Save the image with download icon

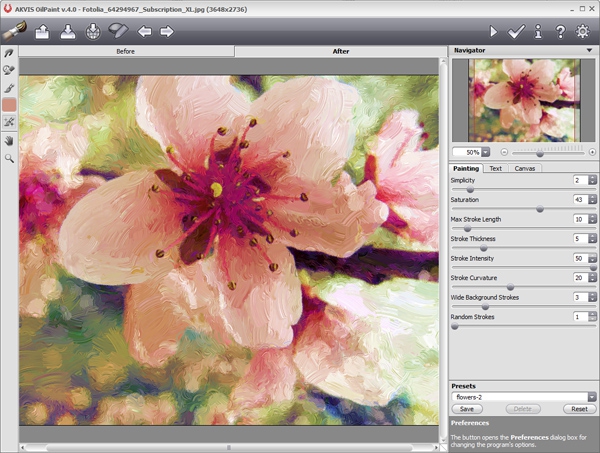[68, 31]
